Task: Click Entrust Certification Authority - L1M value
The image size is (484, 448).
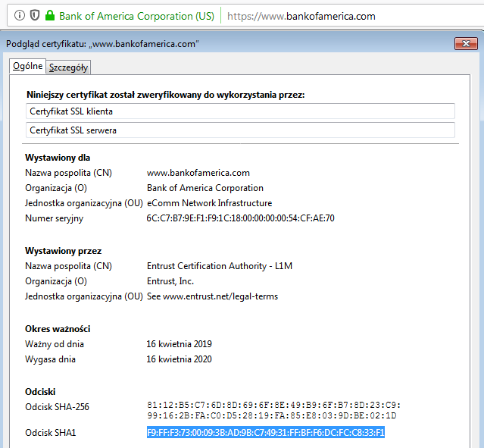Action: 220,266
